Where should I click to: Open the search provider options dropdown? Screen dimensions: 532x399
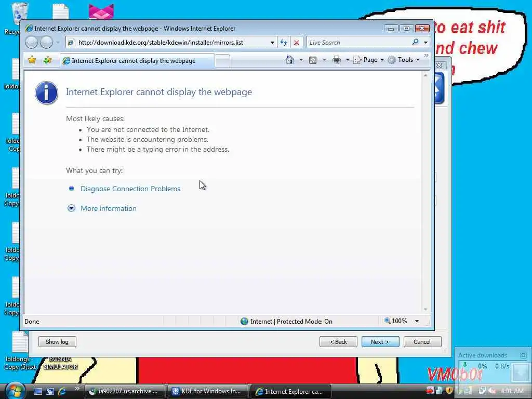tap(425, 43)
